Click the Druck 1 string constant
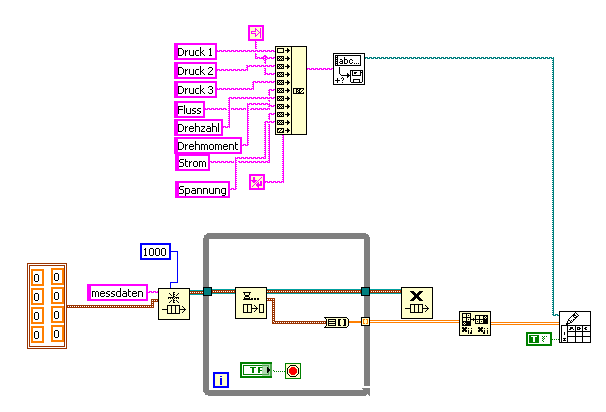Screen dimensions: 606x412 [x=195, y=51]
